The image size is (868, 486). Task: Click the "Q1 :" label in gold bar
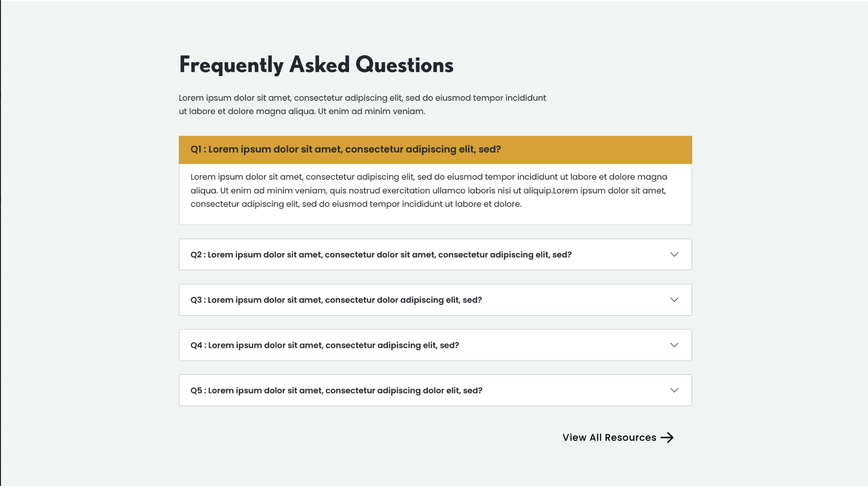click(x=198, y=150)
